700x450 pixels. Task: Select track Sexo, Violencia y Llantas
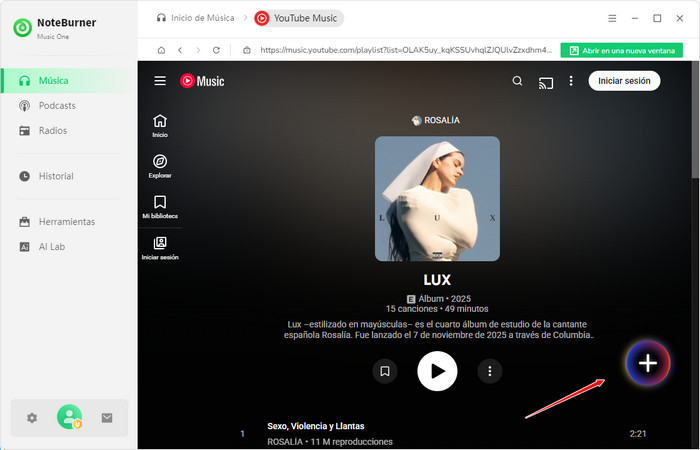point(316,426)
